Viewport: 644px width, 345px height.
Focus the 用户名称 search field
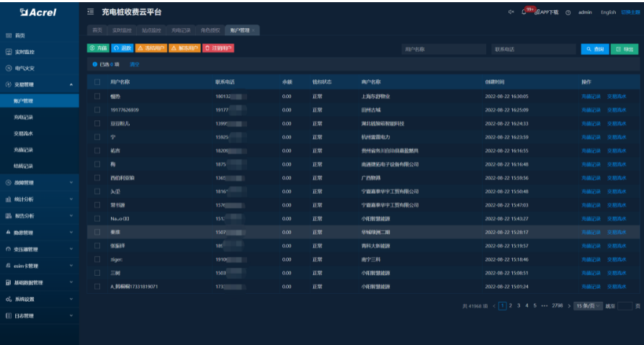pyautogui.click(x=444, y=49)
